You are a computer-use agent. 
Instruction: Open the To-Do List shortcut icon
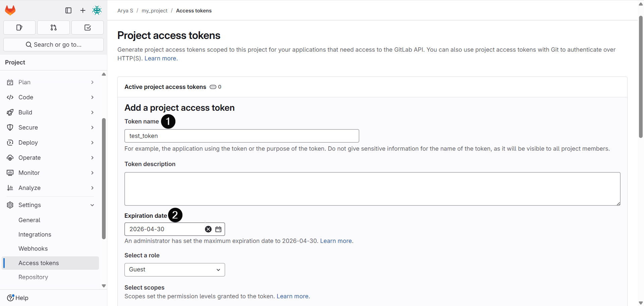(x=87, y=28)
